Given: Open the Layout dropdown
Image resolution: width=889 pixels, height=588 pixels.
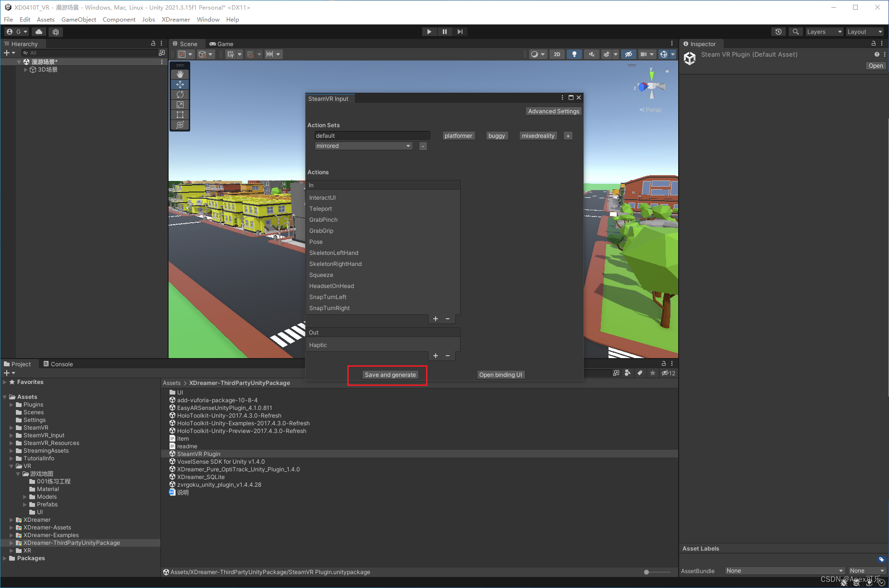Looking at the screenshot, I should click(x=865, y=32).
